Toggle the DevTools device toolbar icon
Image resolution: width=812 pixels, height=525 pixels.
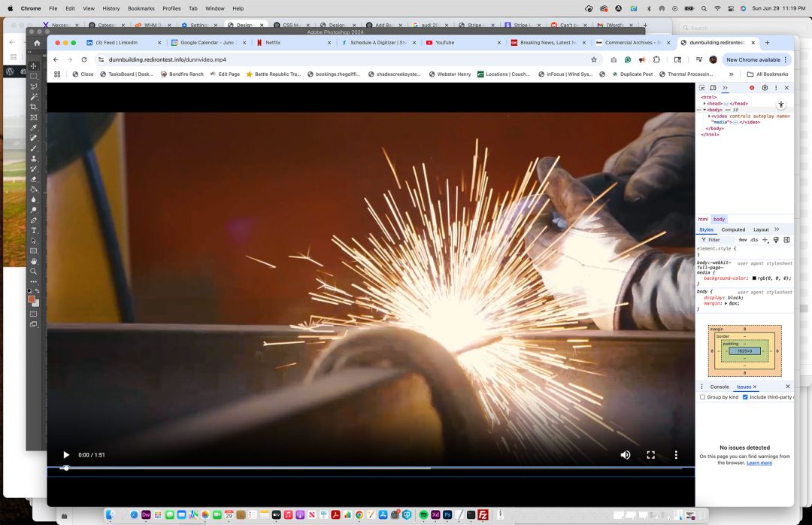click(713, 88)
